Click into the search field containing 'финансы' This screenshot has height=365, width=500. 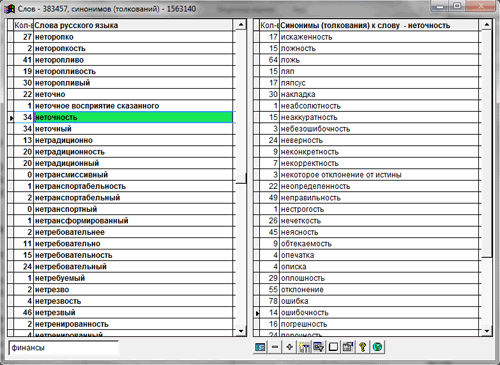point(63,348)
